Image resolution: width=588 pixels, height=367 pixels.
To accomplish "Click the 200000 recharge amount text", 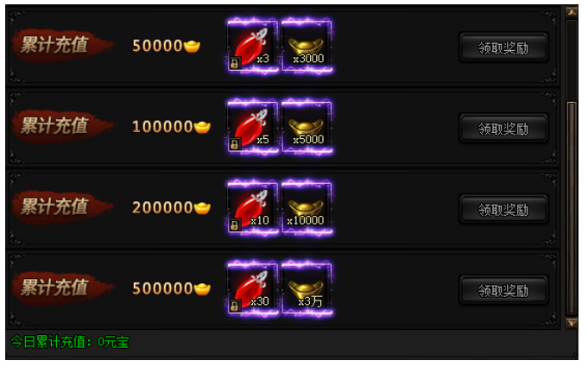I will click(162, 208).
